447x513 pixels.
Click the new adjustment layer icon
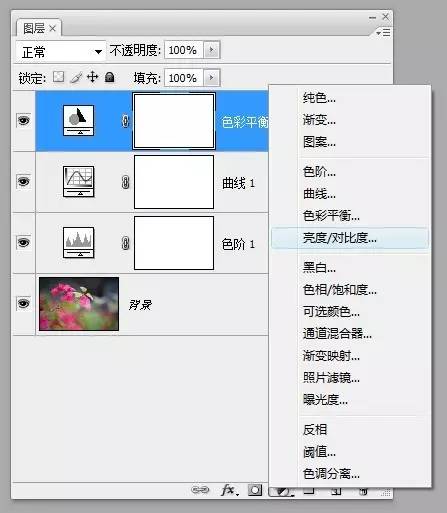pos(282,491)
